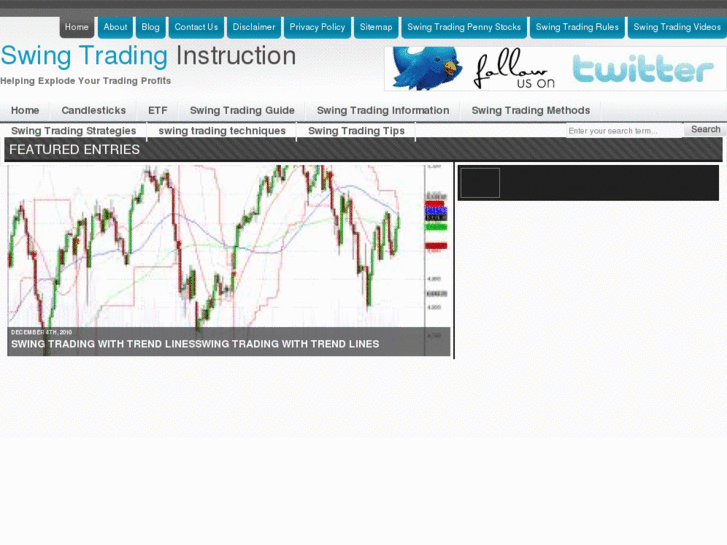The height and width of the screenshot is (545, 727).
Task: Open Swing Trading Videos tab
Action: 677,27
